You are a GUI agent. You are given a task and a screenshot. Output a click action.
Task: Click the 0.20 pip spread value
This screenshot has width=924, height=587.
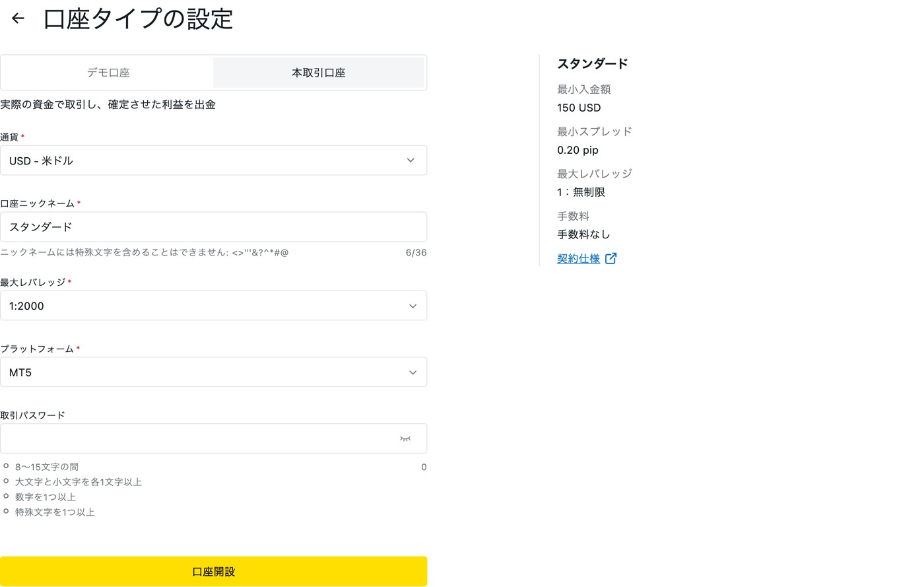point(577,150)
